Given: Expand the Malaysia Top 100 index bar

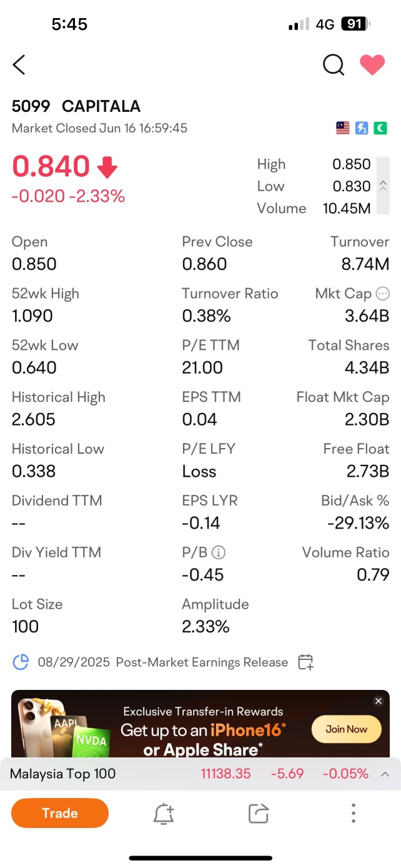Looking at the screenshot, I should click(385, 774).
